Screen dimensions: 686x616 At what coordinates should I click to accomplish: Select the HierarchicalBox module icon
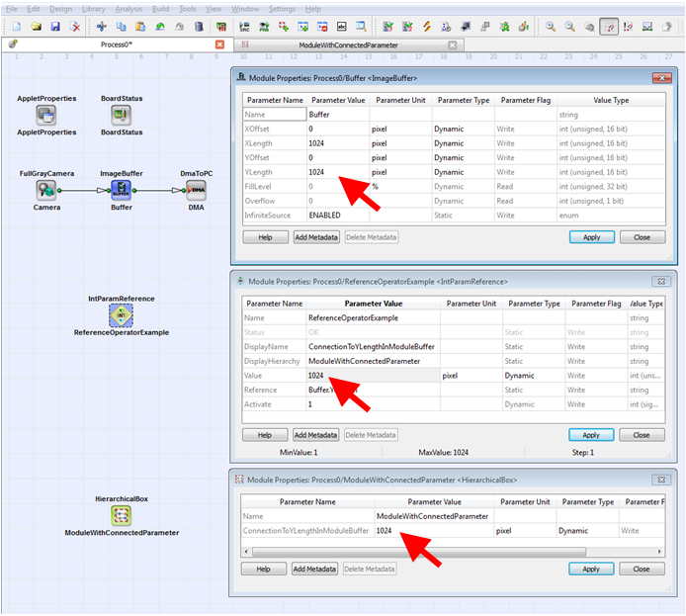[x=121, y=515]
